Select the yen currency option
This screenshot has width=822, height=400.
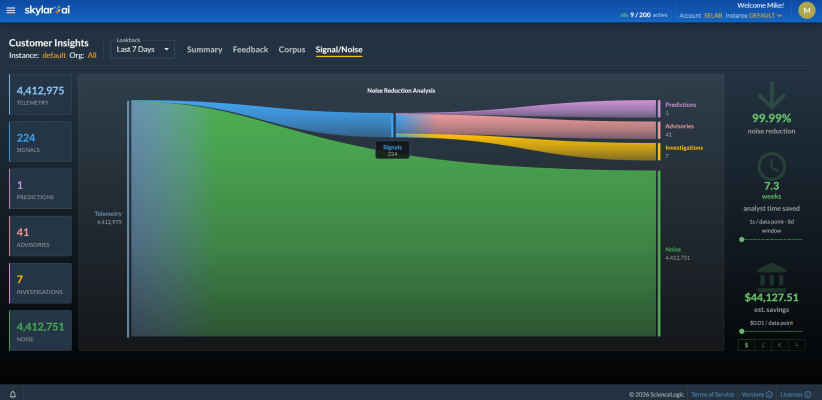click(797, 345)
